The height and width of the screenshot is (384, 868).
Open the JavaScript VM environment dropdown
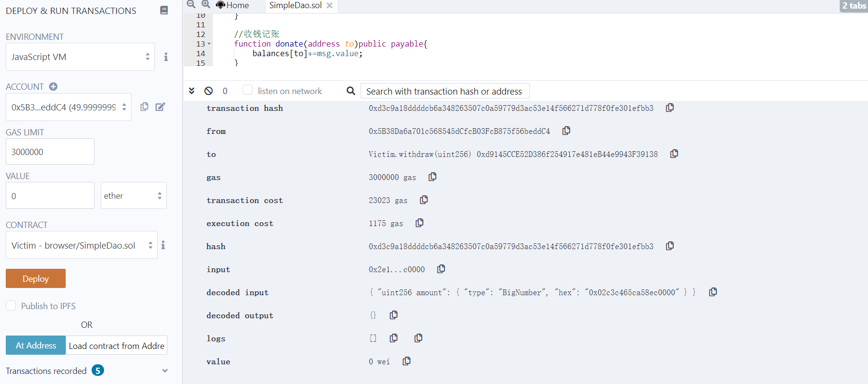[80, 57]
